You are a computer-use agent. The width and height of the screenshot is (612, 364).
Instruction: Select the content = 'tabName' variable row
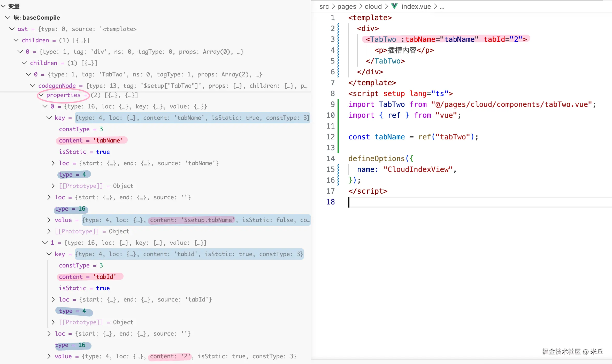pos(91,140)
